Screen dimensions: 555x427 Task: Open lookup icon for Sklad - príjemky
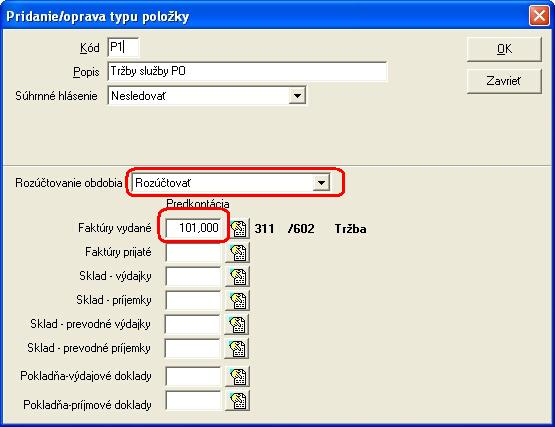click(x=238, y=301)
